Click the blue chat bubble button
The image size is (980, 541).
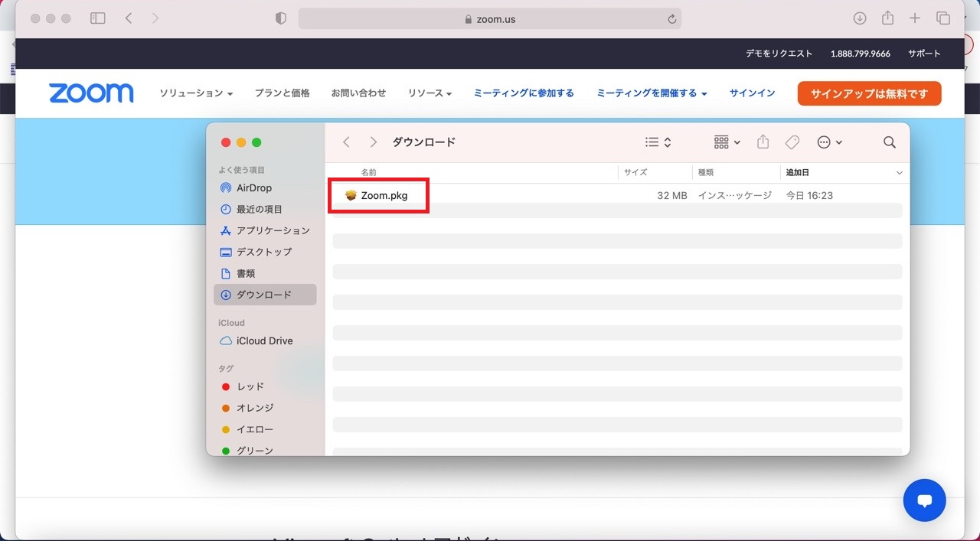pyautogui.click(x=924, y=500)
